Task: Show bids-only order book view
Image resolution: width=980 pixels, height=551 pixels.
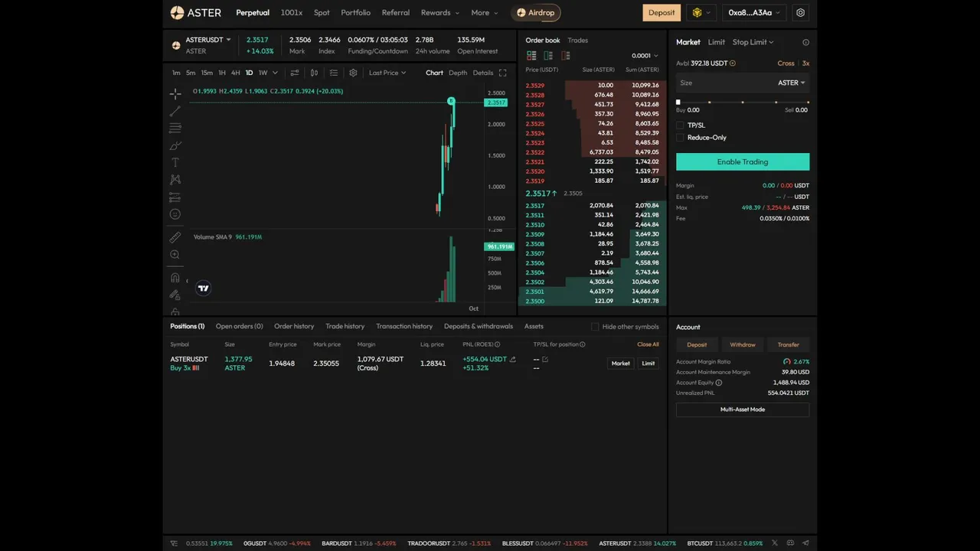Action: tap(548, 56)
